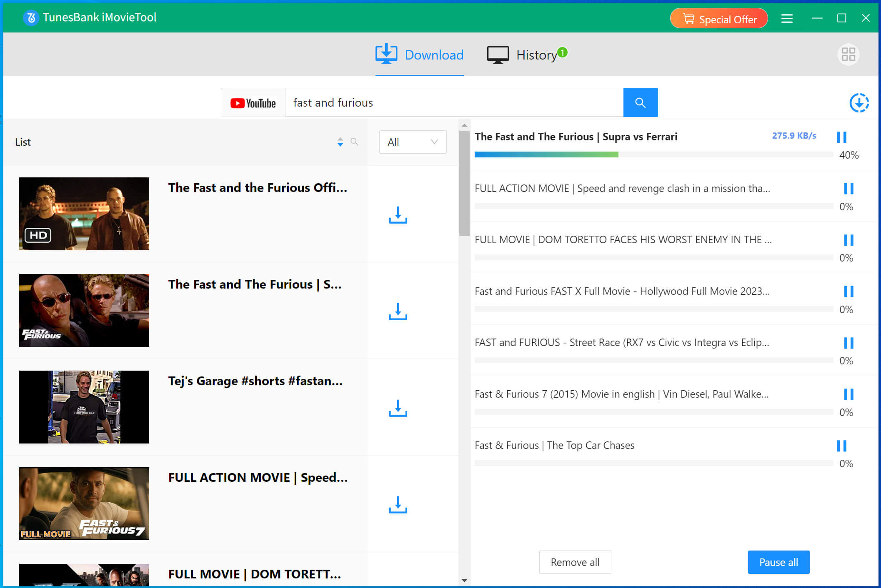Open Fast & Furious 7 FULL MOVIE thumbnail

(84, 503)
